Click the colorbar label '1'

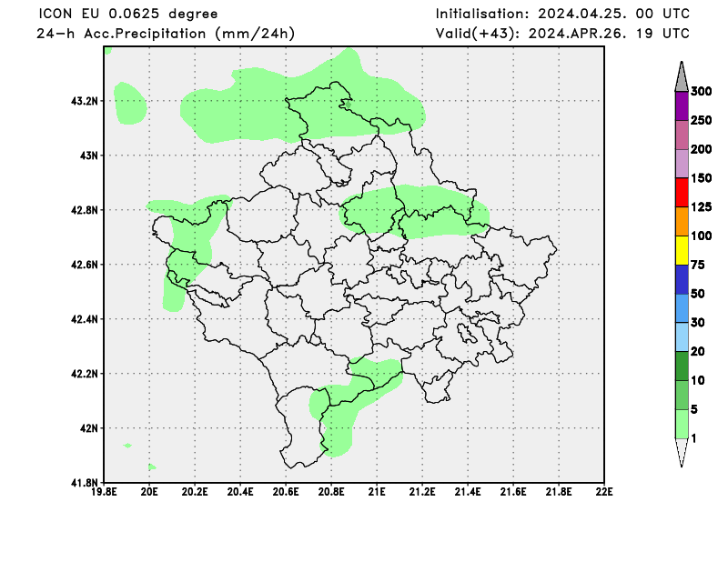694,438
